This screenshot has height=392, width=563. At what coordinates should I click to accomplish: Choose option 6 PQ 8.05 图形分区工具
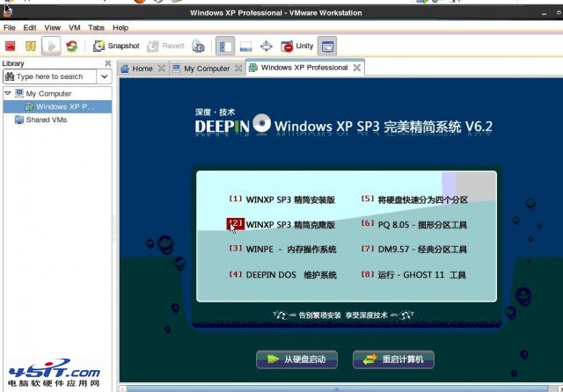pyautogui.click(x=414, y=224)
